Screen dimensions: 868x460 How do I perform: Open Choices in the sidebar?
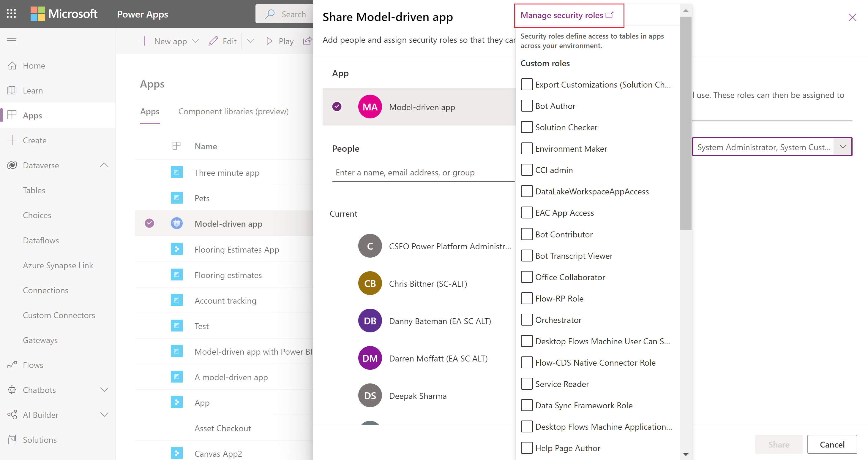coord(37,215)
